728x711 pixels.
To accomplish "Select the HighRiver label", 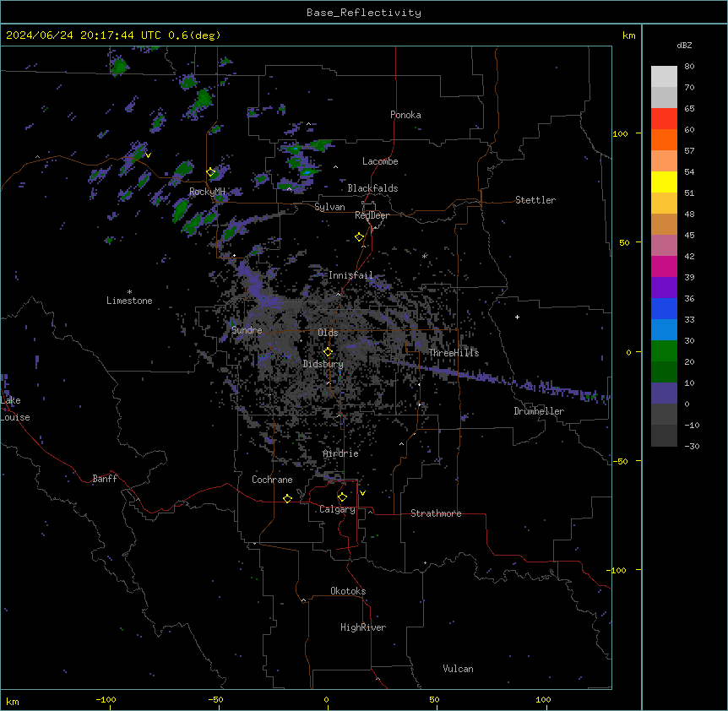I will pos(363,627).
